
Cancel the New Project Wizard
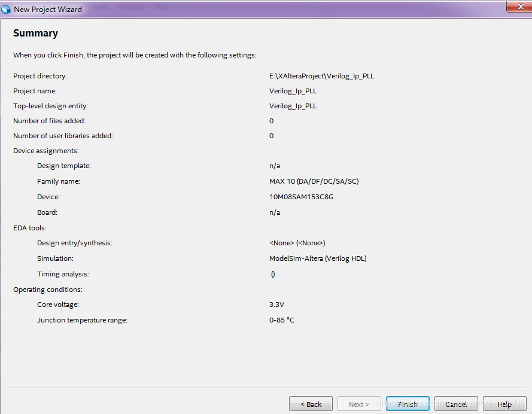click(x=456, y=404)
